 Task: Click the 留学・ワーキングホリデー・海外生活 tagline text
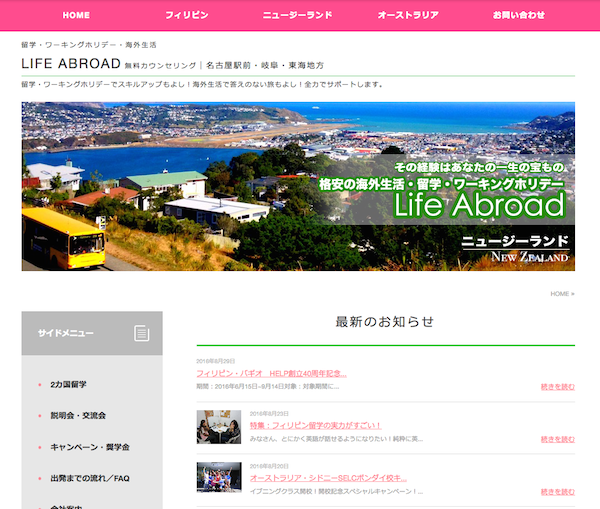click(89, 45)
